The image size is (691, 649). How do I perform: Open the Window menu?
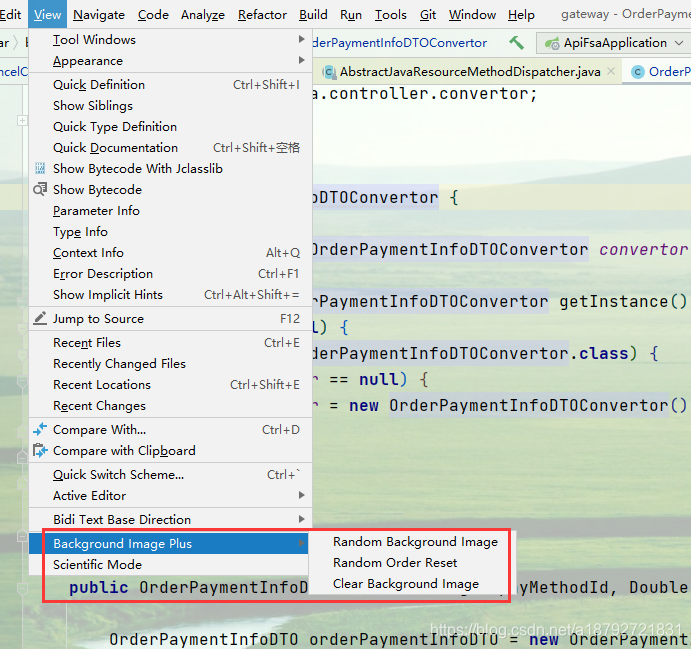[x=472, y=15]
